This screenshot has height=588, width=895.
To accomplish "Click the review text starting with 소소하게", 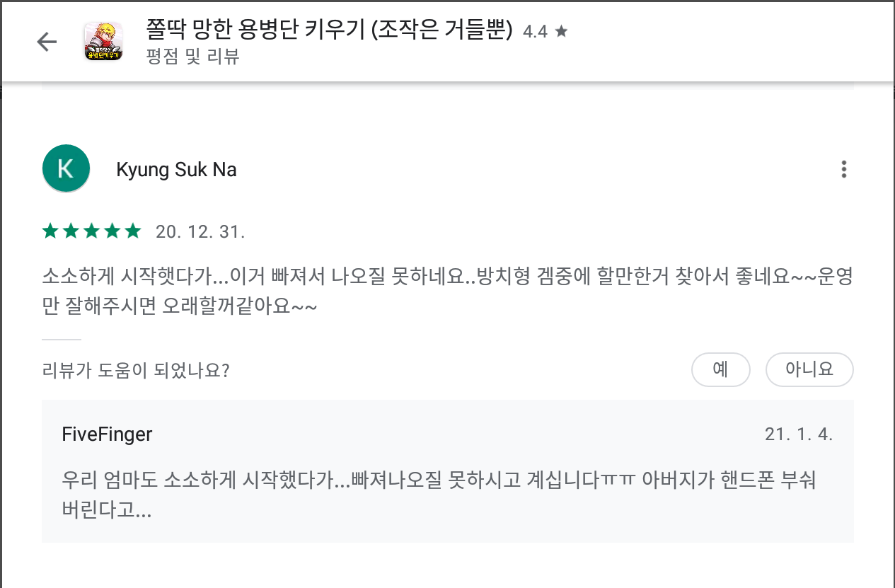I will [447, 292].
